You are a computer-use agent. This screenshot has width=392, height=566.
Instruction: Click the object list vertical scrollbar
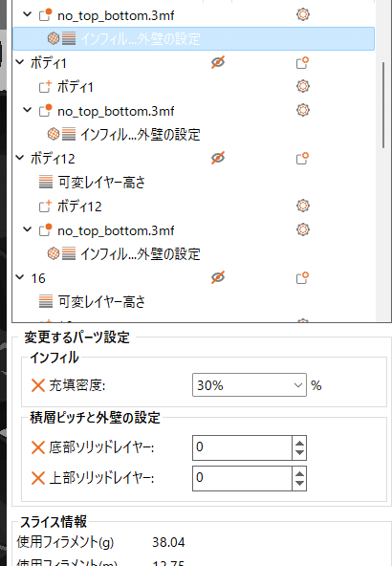coord(383,104)
